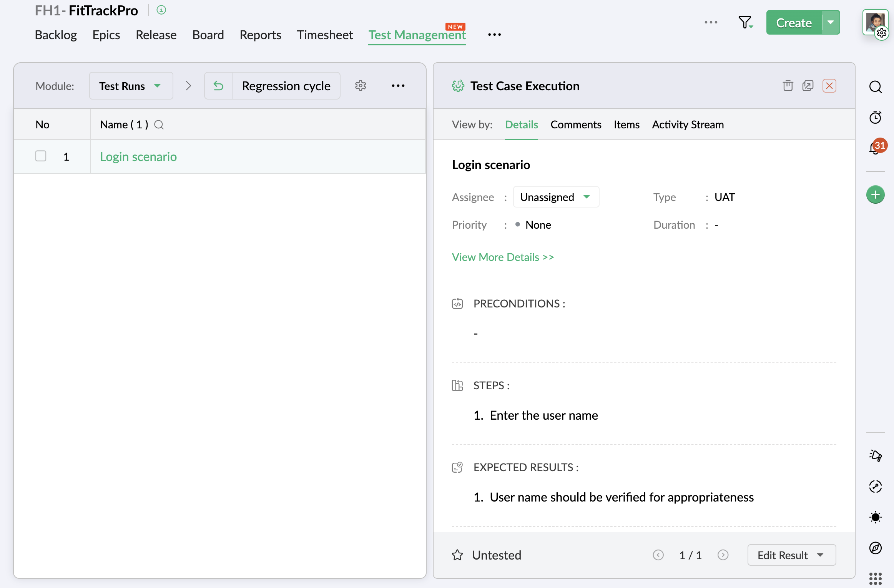Click the search magnifier in right sidebar
Image resolution: width=894 pixels, height=588 pixels.
[x=875, y=87]
